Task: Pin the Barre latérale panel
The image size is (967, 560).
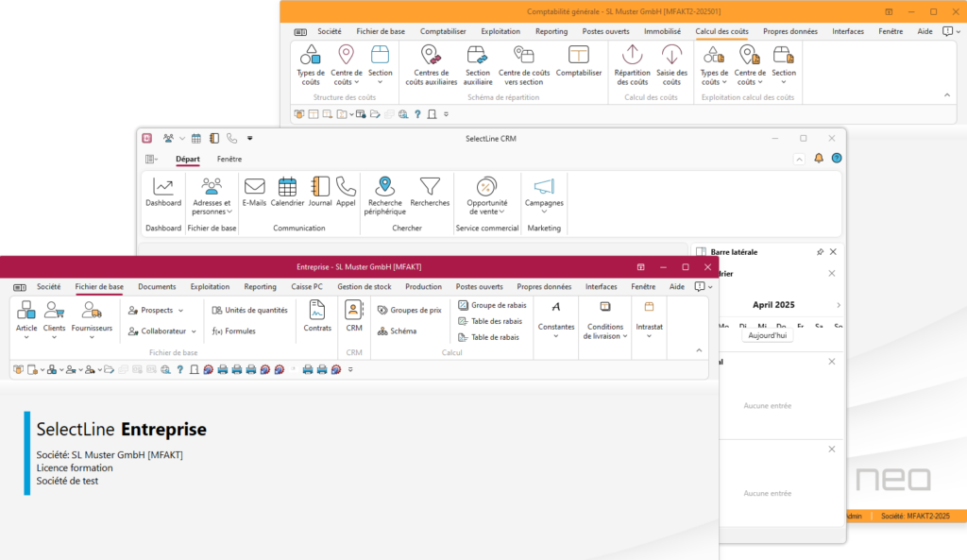Action: (820, 252)
